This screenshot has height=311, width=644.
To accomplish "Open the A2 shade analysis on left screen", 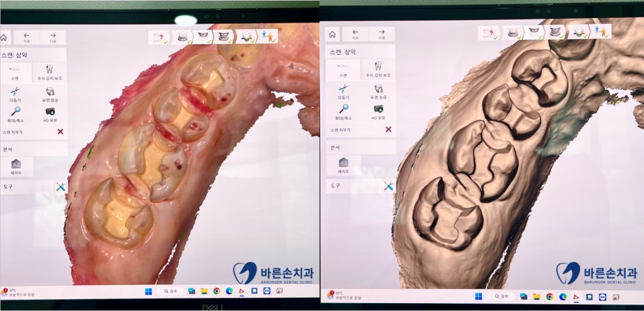I will [x=16, y=164].
